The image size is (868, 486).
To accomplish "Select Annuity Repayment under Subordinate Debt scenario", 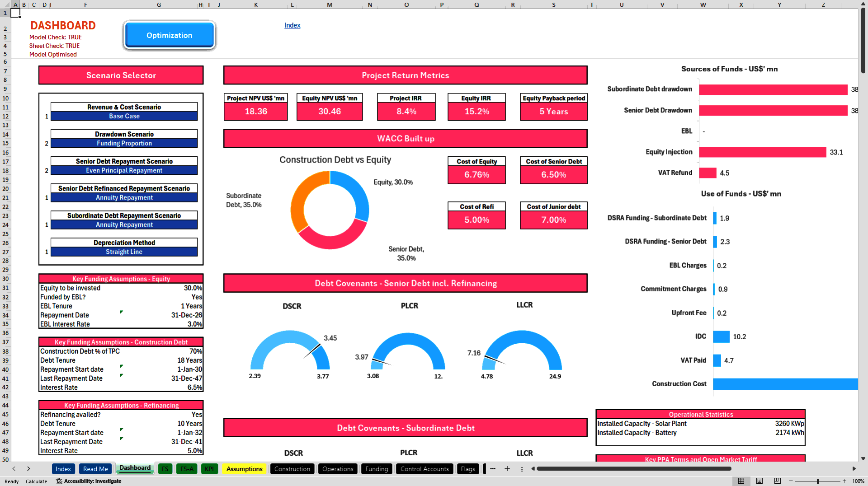I will [x=124, y=224].
